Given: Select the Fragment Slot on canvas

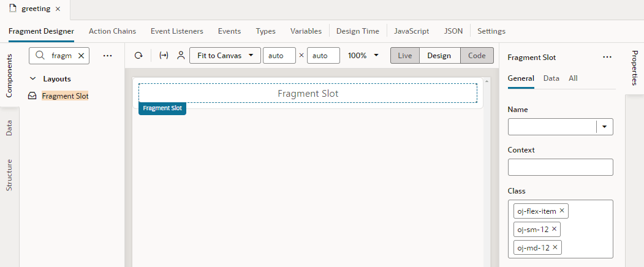Looking at the screenshot, I should click(308, 93).
